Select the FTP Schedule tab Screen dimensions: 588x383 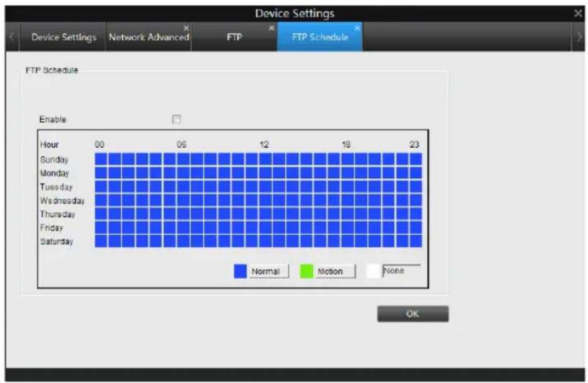tap(320, 37)
